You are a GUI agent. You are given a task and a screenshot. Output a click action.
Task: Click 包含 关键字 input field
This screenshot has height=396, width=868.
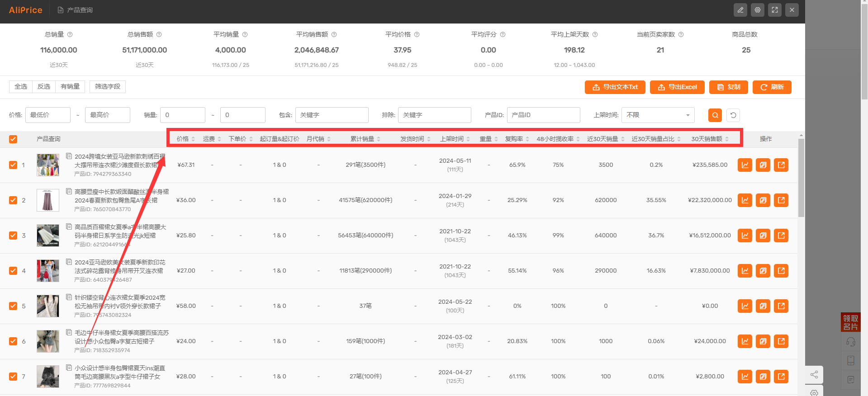coord(332,115)
